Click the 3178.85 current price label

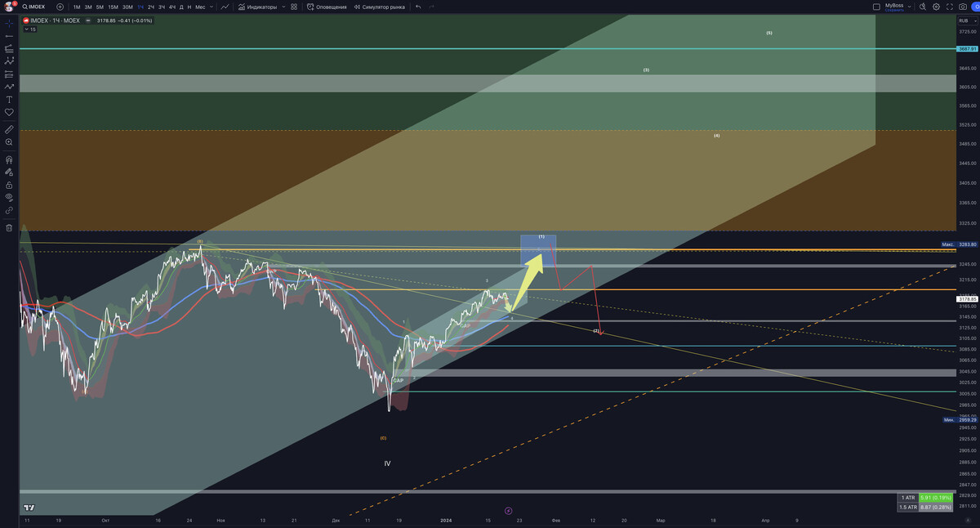[x=967, y=299]
